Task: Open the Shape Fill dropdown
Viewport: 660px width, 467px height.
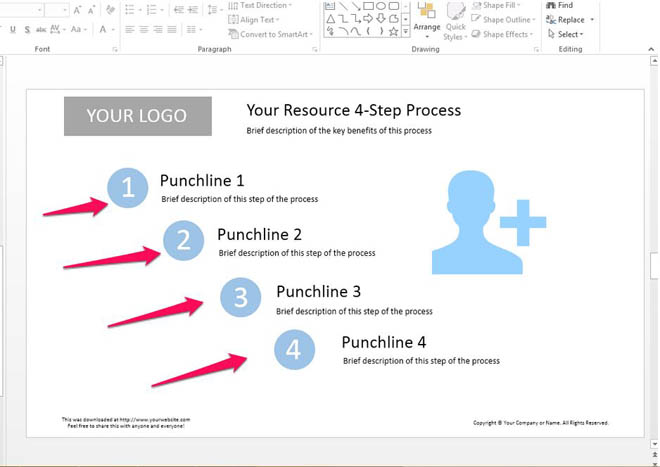Action: [x=496, y=5]
